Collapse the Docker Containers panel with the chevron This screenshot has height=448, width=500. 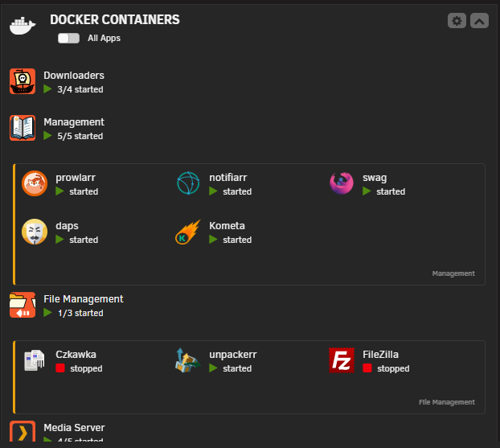[479, 21]
